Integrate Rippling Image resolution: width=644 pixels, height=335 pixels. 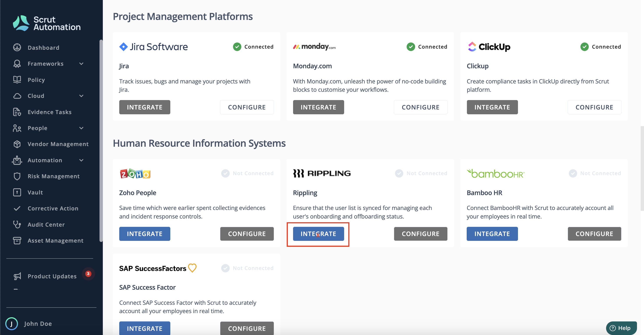pos(318,234)
